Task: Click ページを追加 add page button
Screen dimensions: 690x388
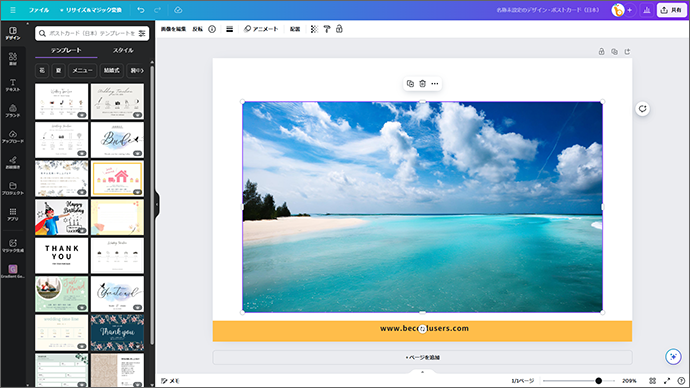Action: point(422,357)
